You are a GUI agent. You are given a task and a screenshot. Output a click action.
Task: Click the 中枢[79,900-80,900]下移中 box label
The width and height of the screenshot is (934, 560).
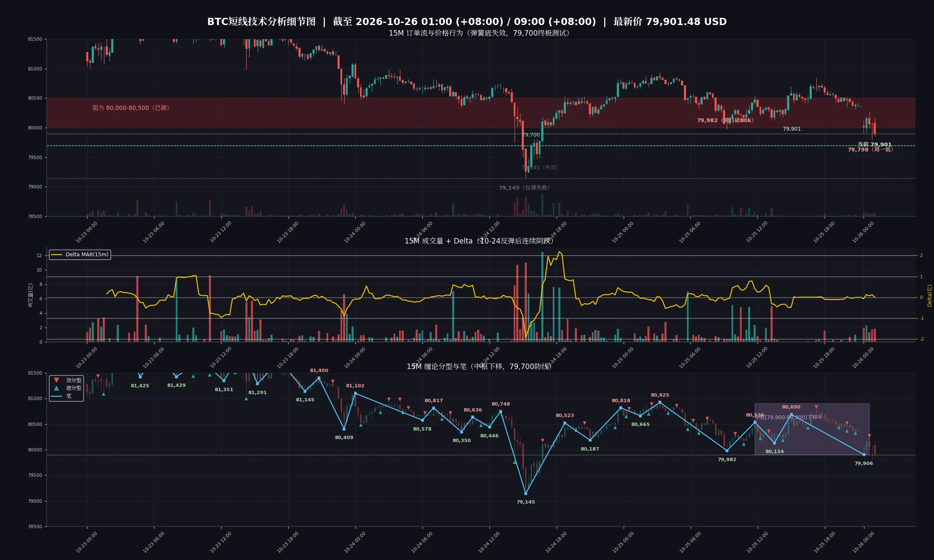click(789, 417)
